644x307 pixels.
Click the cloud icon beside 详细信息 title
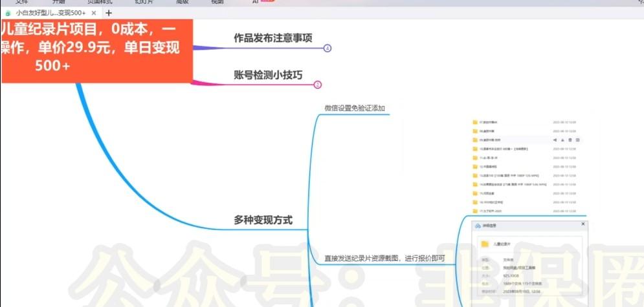(478, 226)
